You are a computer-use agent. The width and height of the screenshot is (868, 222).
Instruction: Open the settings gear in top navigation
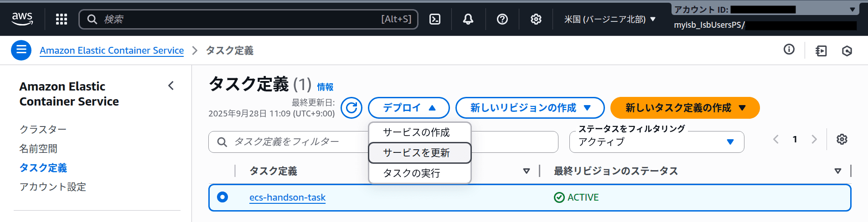click(x=536, y=19)
